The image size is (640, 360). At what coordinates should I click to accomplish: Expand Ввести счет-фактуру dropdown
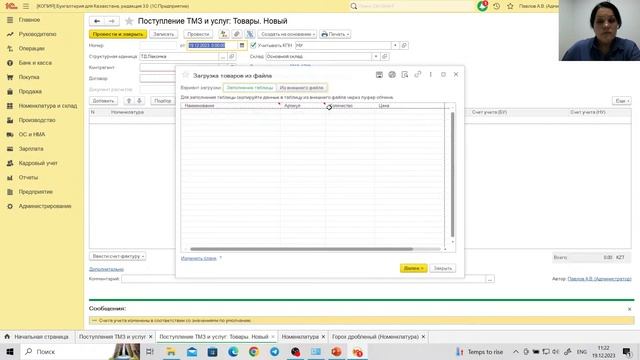coord(118,256)
